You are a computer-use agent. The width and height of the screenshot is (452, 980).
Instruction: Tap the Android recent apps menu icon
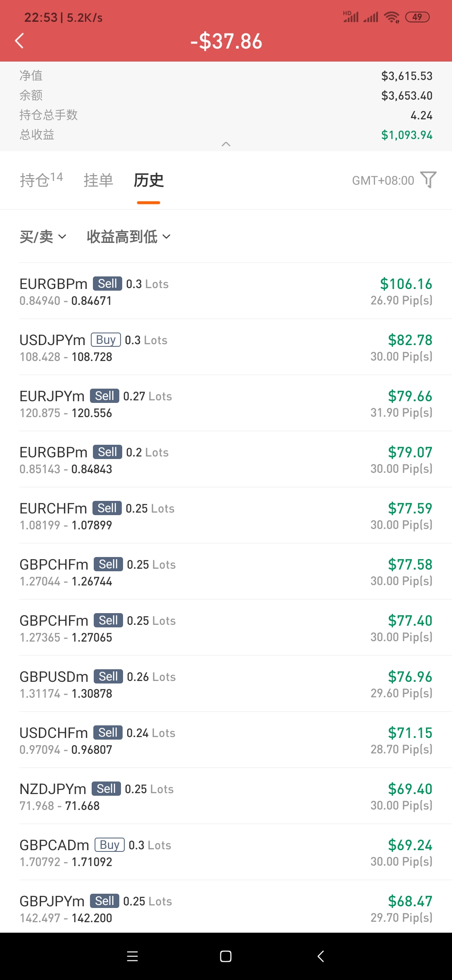point(132,956)
